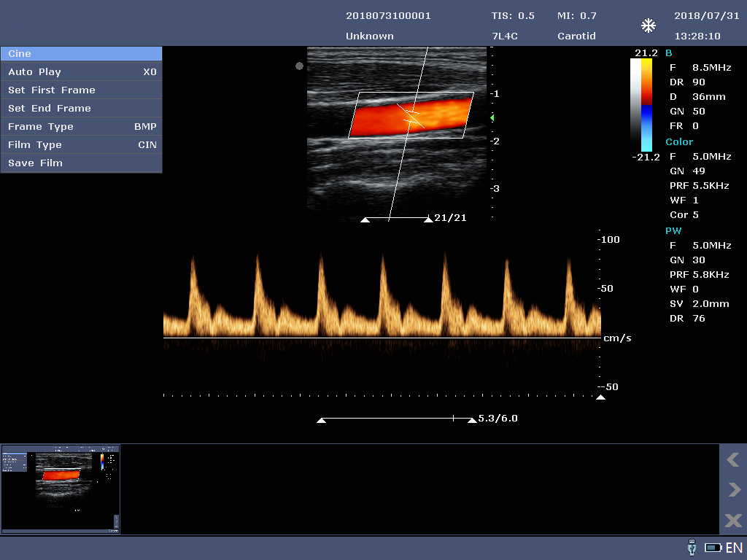
Task: Select the Cine menu header
Action: [x=81, y=54]
